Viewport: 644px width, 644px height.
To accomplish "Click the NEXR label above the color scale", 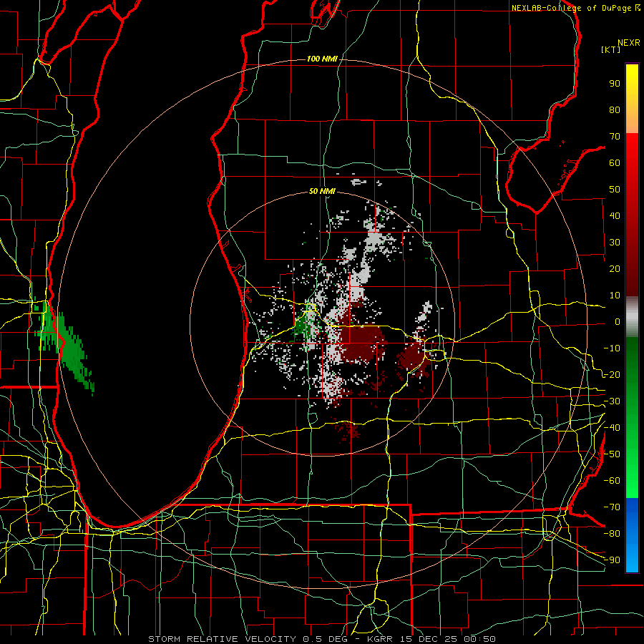I will coord(629,43).
